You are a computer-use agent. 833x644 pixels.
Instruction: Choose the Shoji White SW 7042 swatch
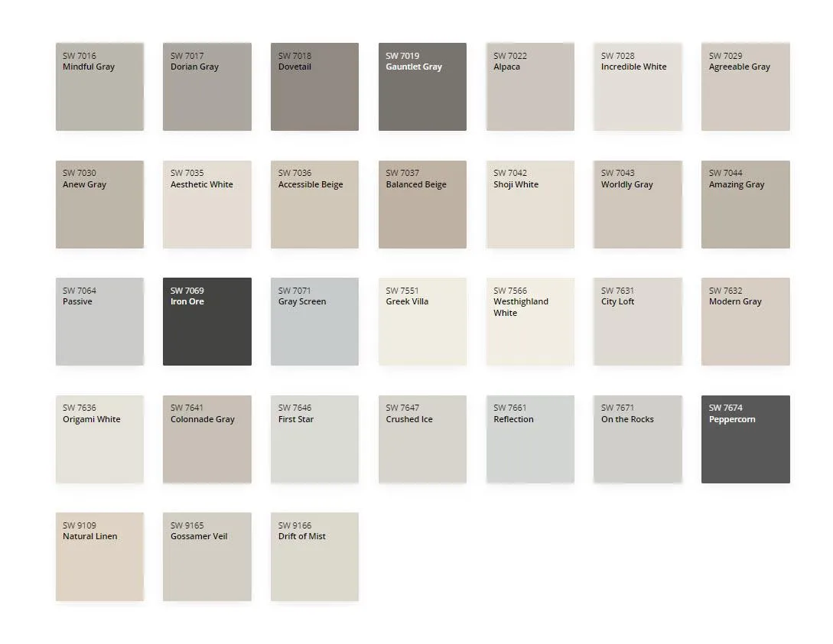click(x=530, y=204)
